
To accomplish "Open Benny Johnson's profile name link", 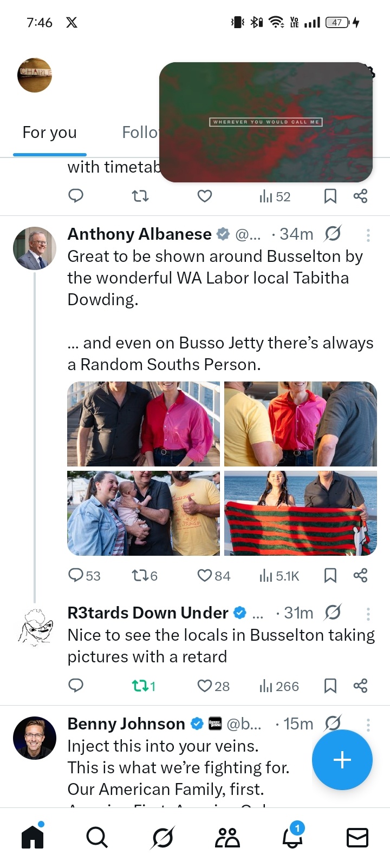I will [x=126, y=724].
